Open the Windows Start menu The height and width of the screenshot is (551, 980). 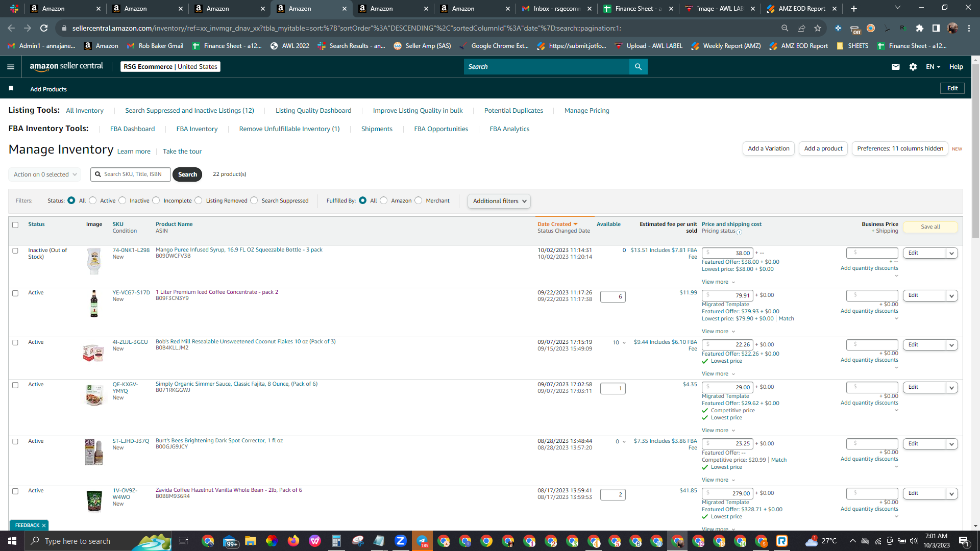coord(12,541)
